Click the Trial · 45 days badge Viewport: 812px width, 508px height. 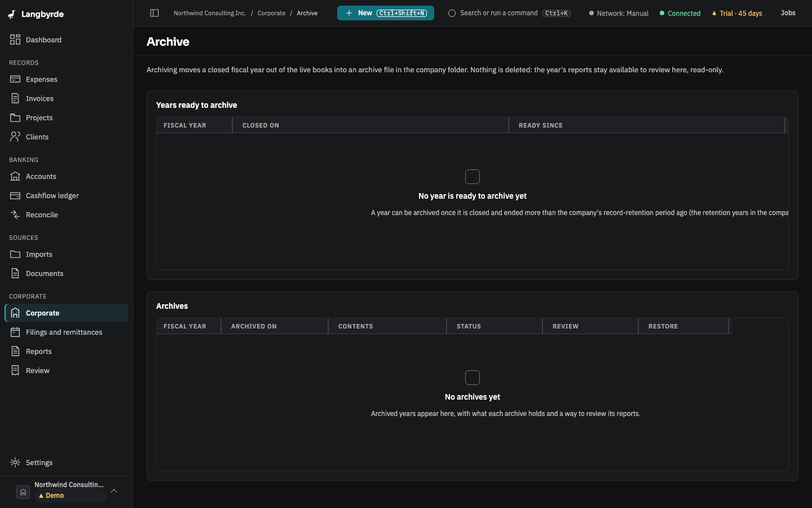click(737, 13)
